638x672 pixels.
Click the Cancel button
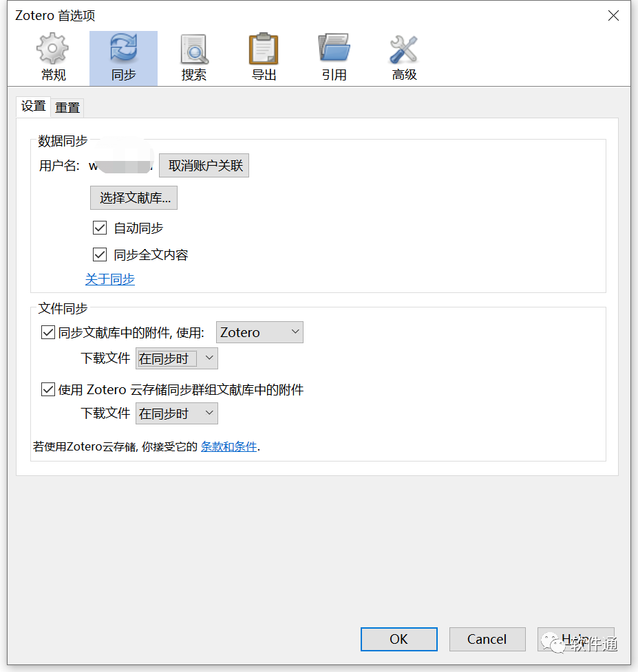[487, 639]
